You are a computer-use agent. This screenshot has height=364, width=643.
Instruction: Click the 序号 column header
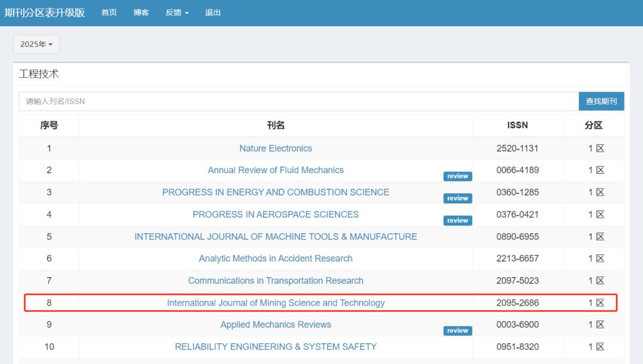pos(49,125)
